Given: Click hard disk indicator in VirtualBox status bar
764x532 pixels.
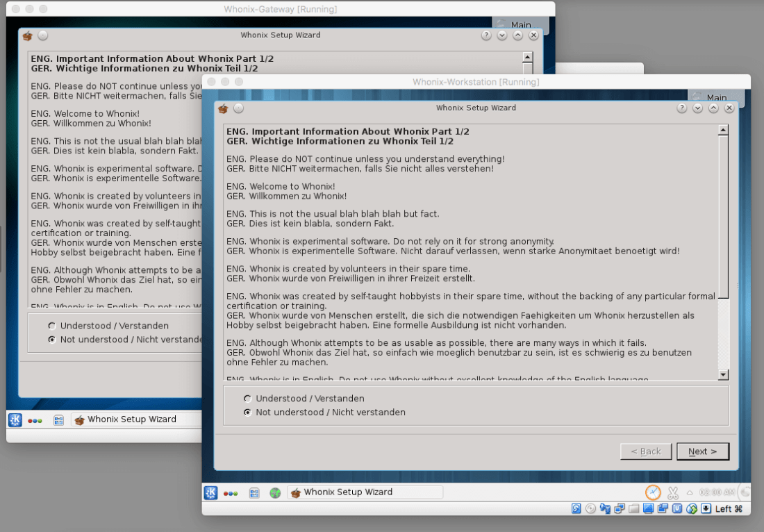Looking at the screenshot, I should (x=576, y=508).
